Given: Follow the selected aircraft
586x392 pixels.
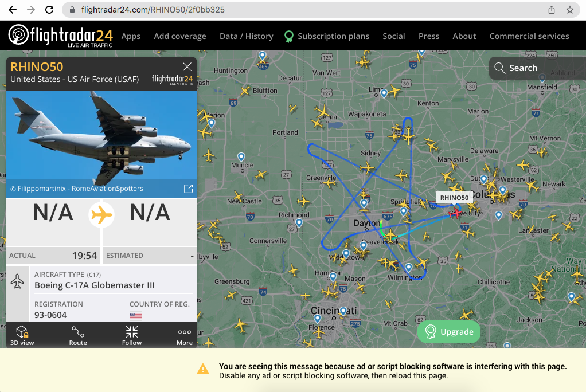Looking at the screenshot, I should [x=131, y=335].
